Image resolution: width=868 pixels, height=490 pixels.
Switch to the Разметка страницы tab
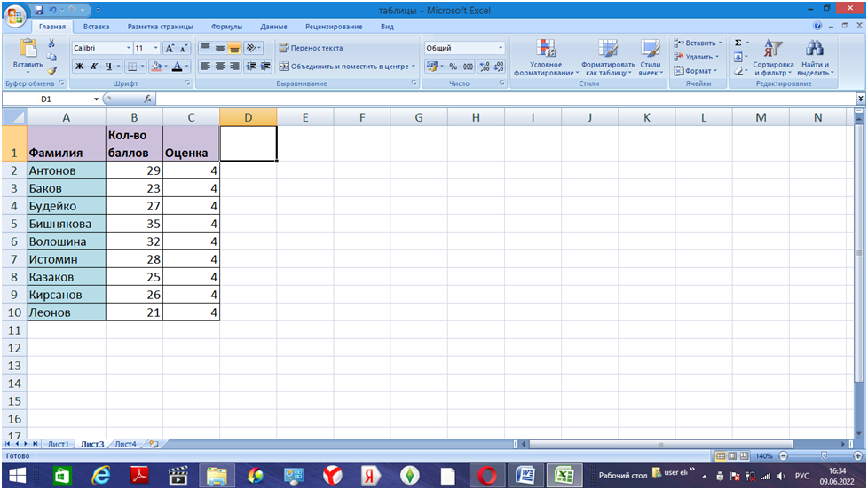point(160,27)
